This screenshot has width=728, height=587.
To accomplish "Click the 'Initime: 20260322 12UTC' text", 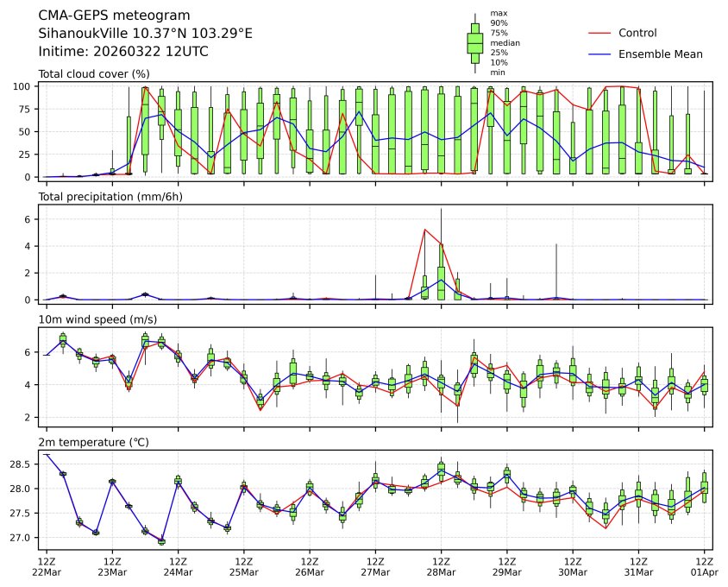I will click(x=123, y=52).
